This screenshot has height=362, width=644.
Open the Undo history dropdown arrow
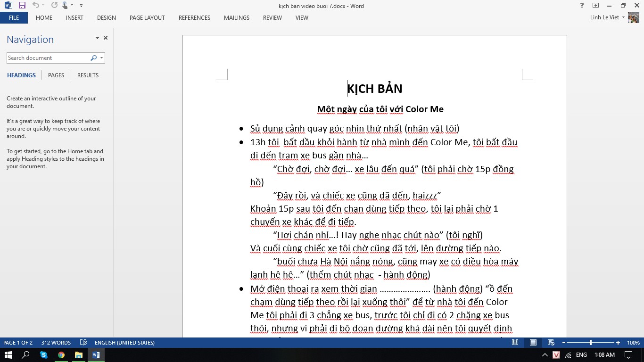(43, 6)
